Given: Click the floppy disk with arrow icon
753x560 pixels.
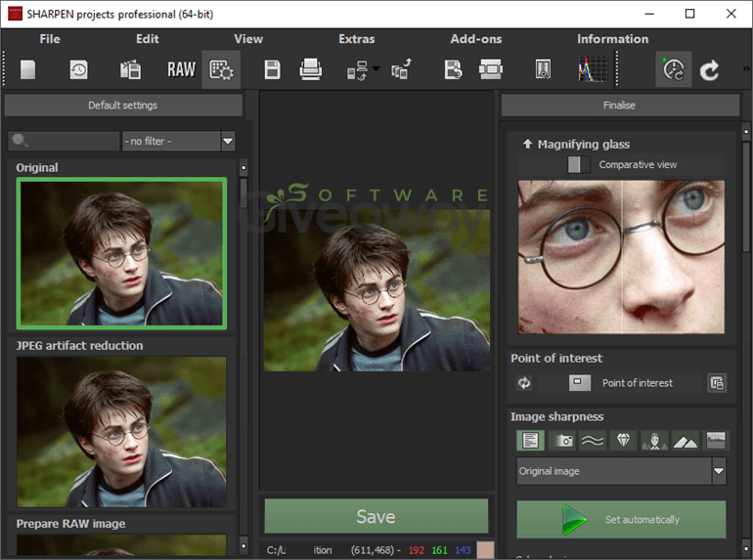Looking at the screenshot, I should (x=453, y=70).
